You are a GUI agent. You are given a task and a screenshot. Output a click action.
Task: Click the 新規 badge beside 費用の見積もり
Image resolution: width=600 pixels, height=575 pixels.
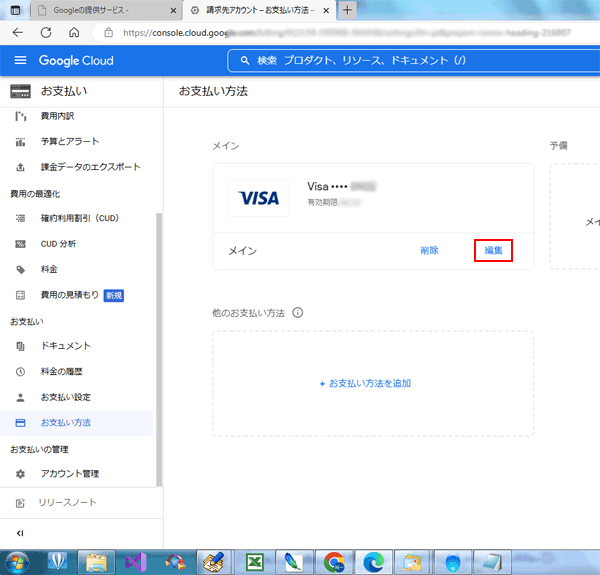coord(114,295)
